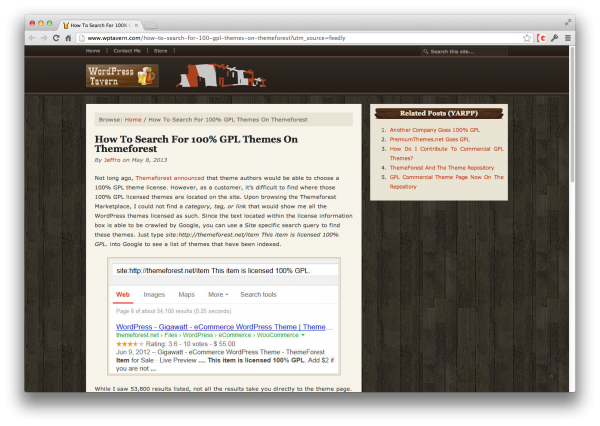Screen dimensions: 600x426
Task: Open the 'More' dropdown in the search screenshot
Action: point(218,295)
